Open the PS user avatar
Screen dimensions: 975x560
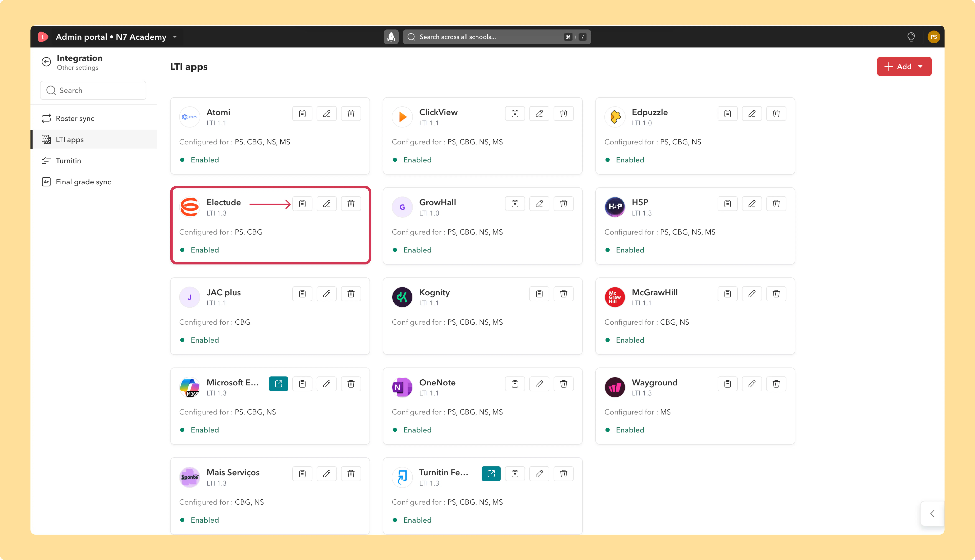933,37
